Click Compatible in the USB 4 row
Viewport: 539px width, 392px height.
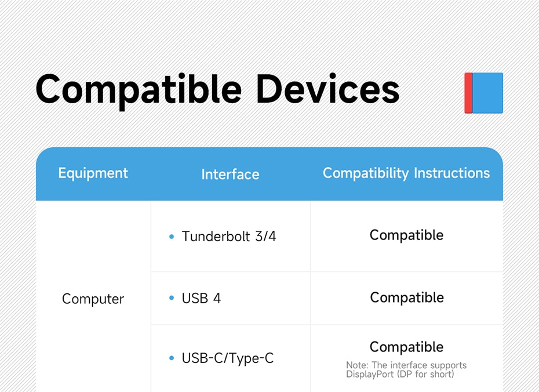[x=406, y=297]
